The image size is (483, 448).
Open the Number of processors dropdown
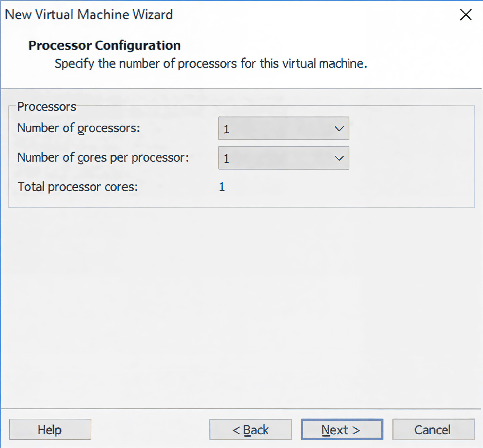[x=283, y=128]
